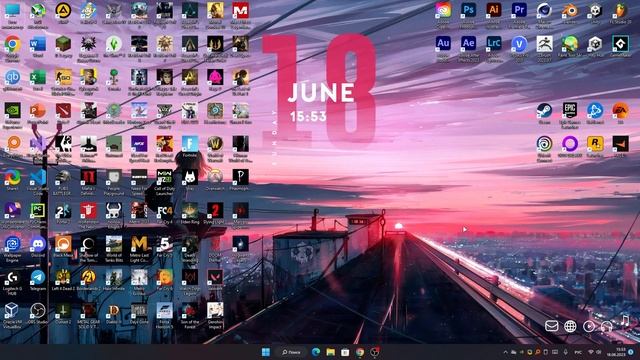
Task: Open the Word desktop shortcut
Action: pos(38,44)
